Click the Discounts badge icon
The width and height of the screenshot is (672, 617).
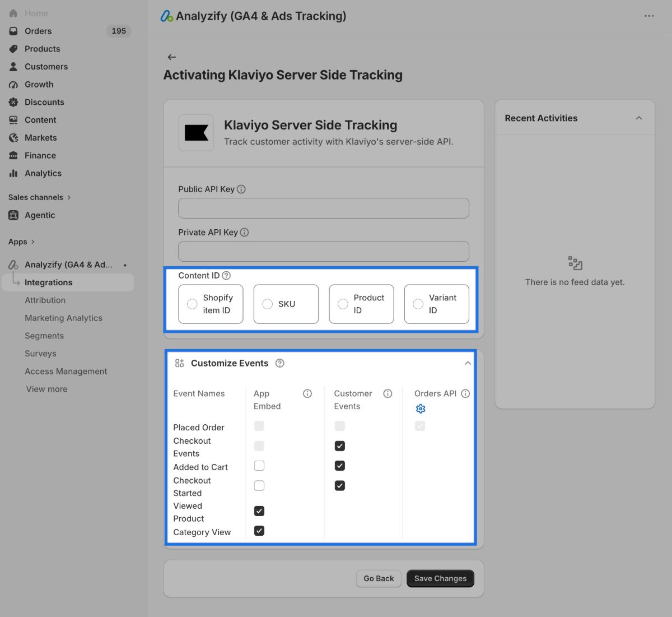tap(13, 102)
